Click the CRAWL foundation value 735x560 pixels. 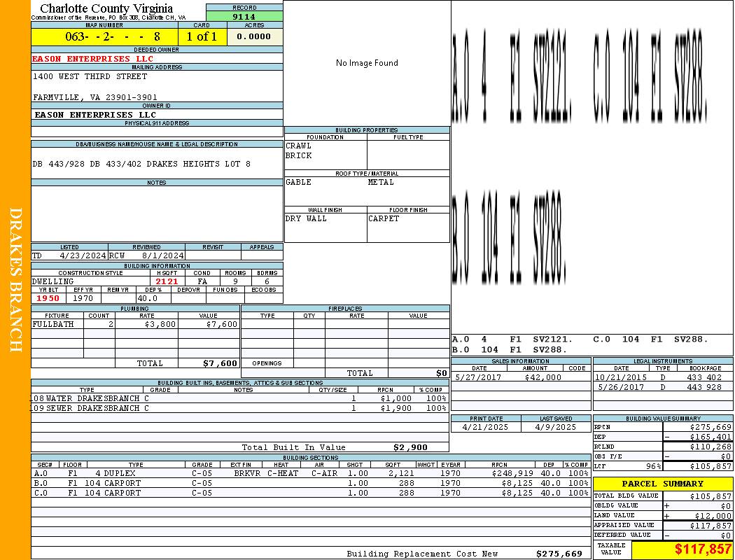299,146
